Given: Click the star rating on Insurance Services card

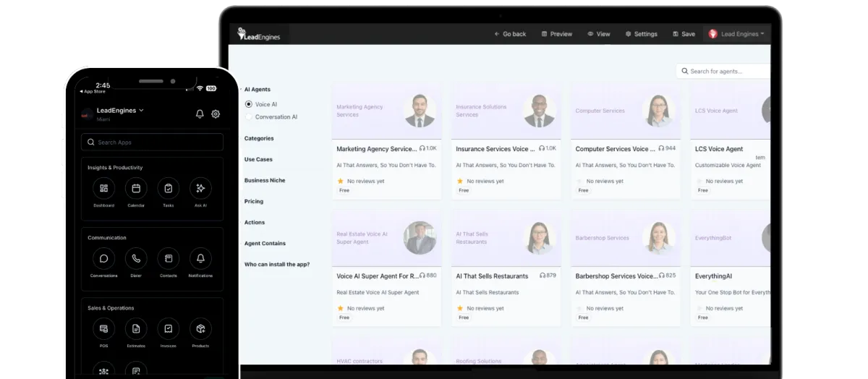Looking at the screenshot, I should click(459, 181).
